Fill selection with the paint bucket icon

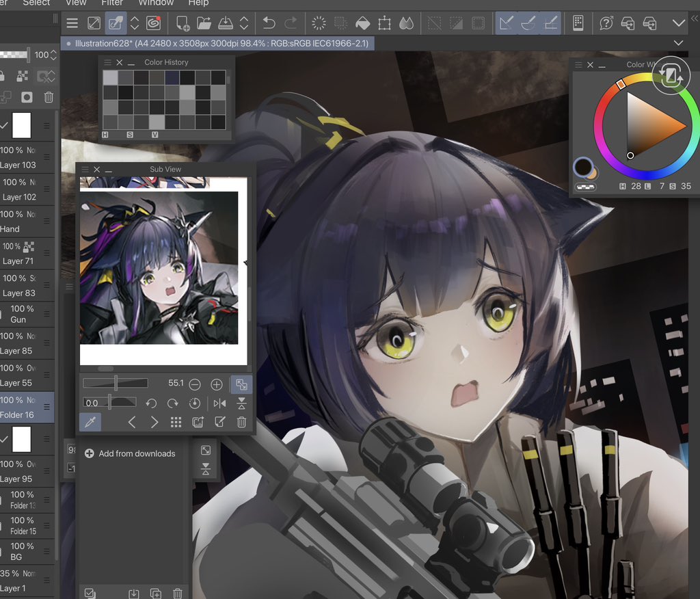362,23
